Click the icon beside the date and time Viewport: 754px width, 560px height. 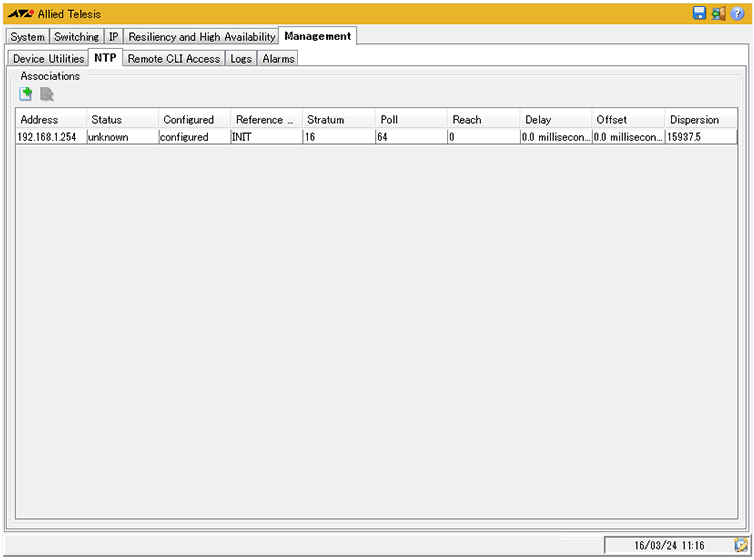740,545
